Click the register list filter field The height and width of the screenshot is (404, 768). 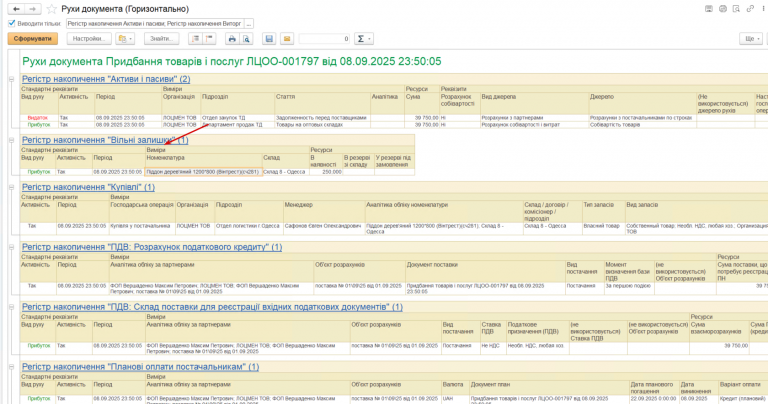[155, 24]
